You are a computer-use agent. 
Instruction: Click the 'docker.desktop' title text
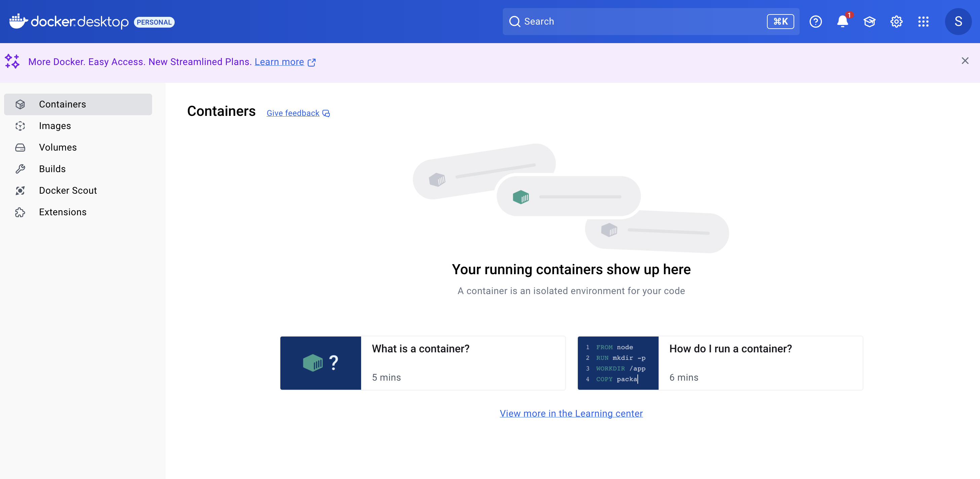(x=79, y=22)
